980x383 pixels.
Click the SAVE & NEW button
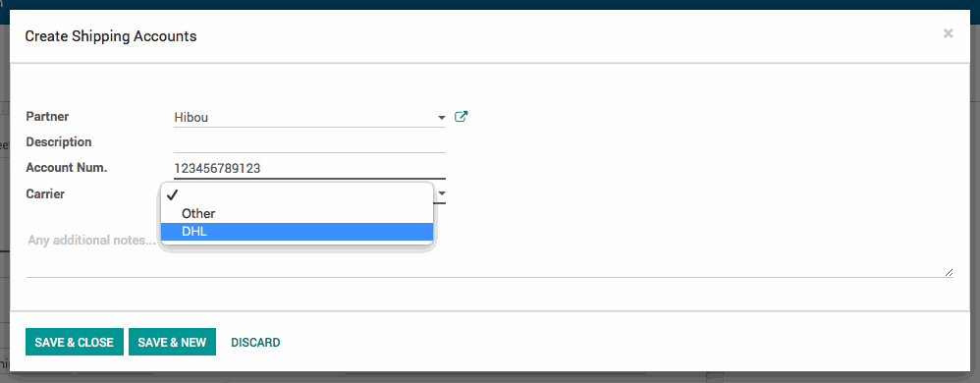pyautogui.click(x=172, y=342)
